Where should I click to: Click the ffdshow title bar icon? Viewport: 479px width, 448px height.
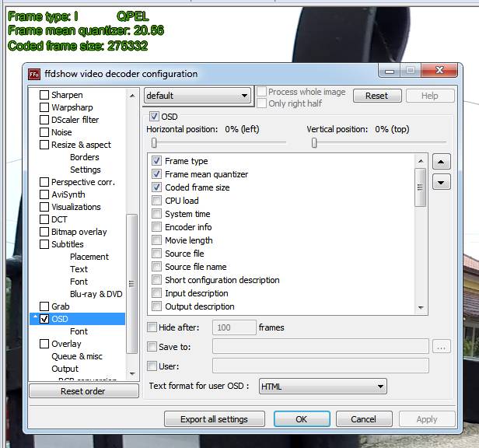click(34, 74)
